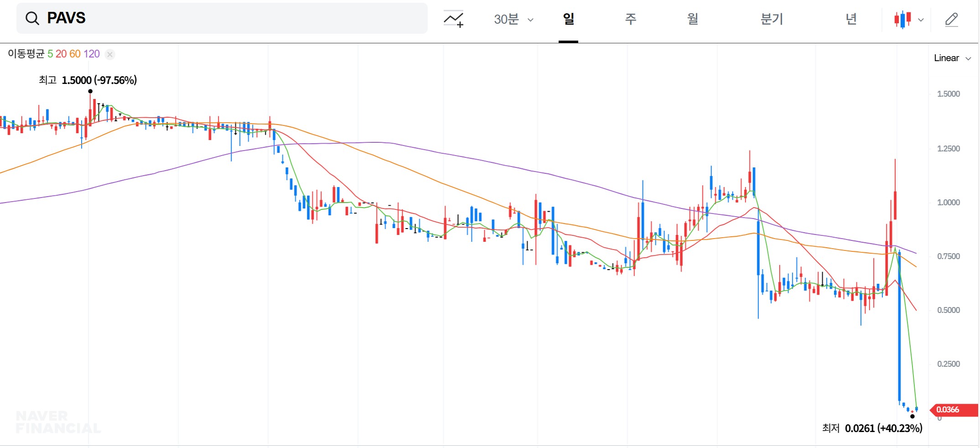Image resolution: width=980 pixels, height=448 pixels.
Task: Click the 1.0000 price axis label
Action: tap(949, 203)
